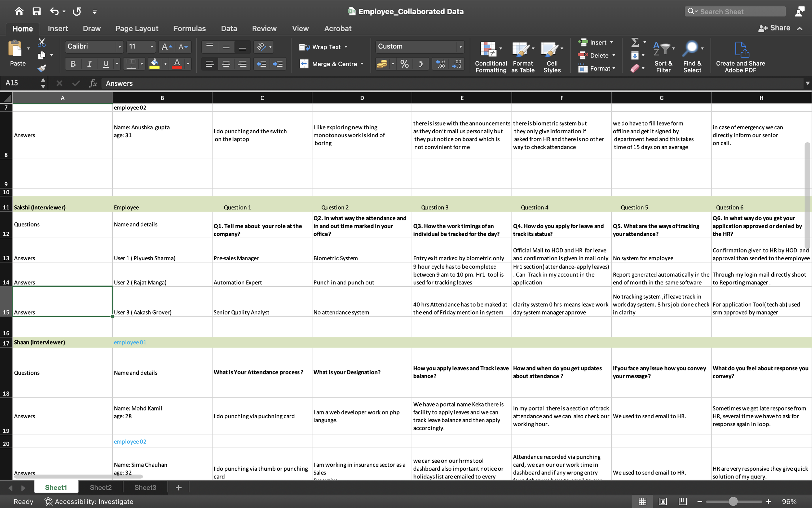Screen dimensions: 812x508
Task: Toggle Bold formatting
Action: tap(73, 64)
